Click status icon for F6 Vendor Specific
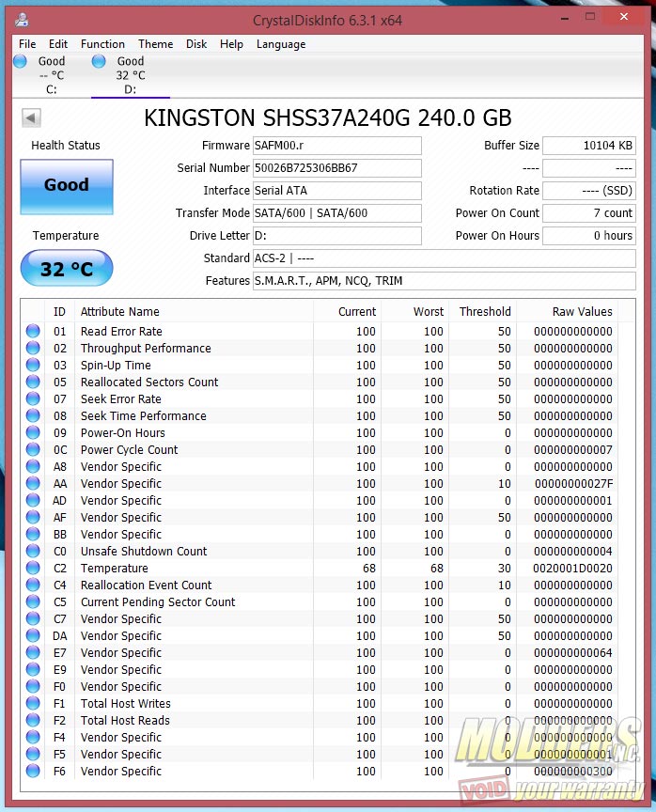 [33, 771]
